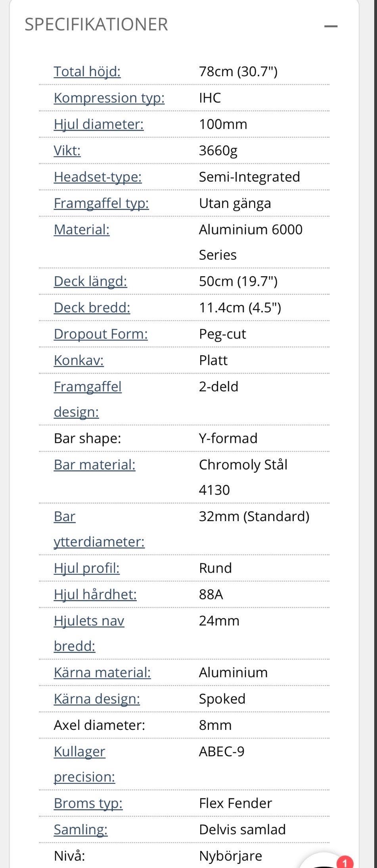Open the 'Kompression typ:' glossary link
Screen dimensions: 377x868
click(109, 98)
